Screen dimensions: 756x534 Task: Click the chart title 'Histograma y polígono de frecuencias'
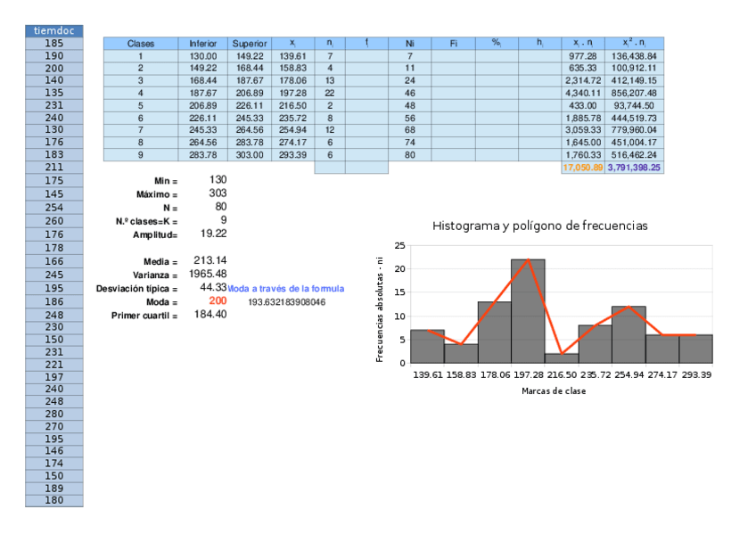pyautogui.click(x=539, y=226)
